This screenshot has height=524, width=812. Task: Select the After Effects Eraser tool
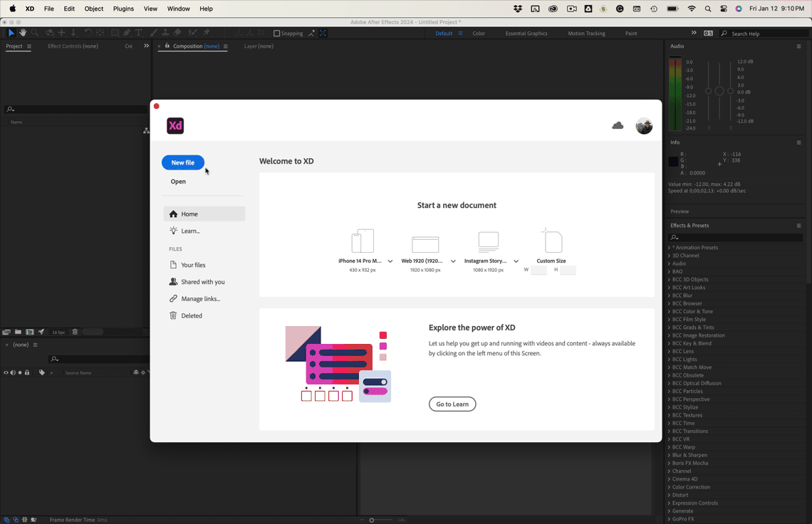(177, 33)
